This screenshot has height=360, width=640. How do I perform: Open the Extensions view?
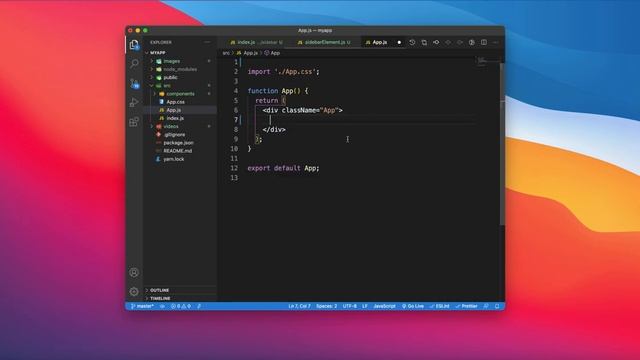pos(134,122)
